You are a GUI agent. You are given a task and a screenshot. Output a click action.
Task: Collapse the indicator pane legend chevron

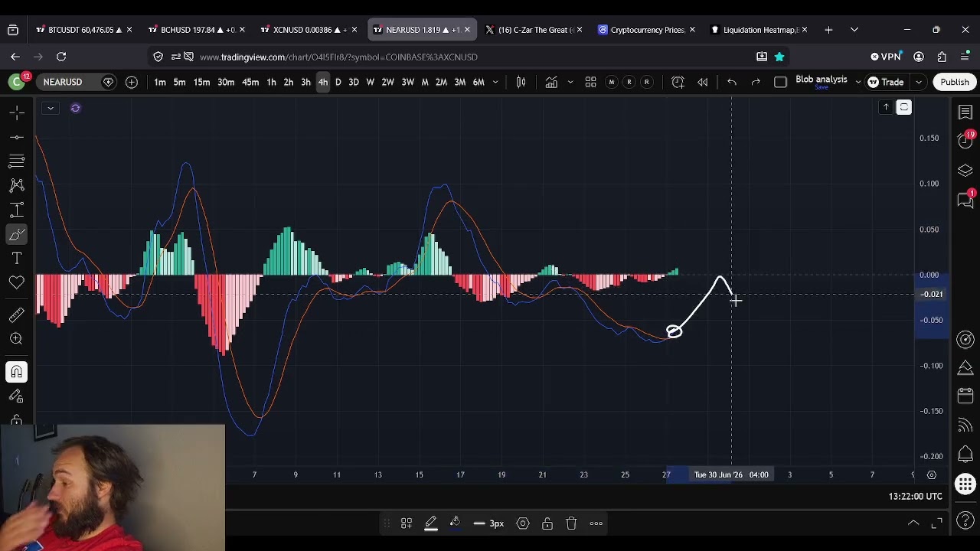(50, 108)
